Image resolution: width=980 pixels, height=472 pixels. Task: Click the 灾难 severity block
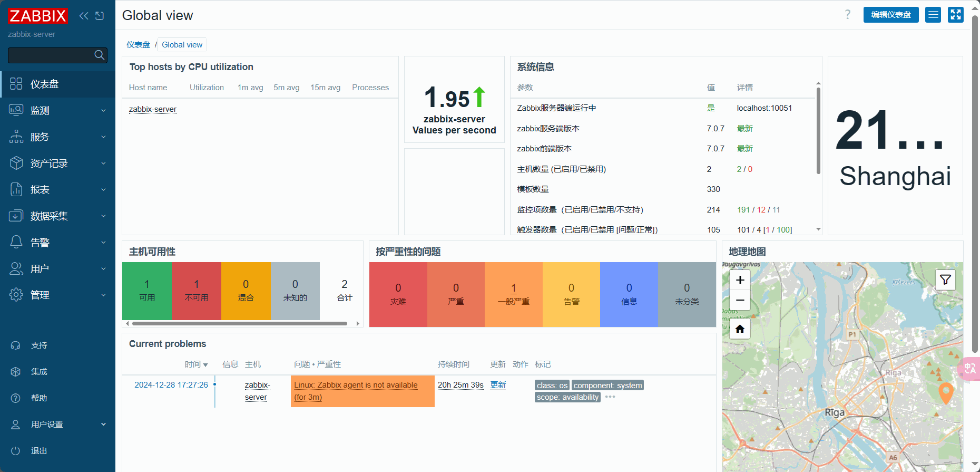click(398, 294)
